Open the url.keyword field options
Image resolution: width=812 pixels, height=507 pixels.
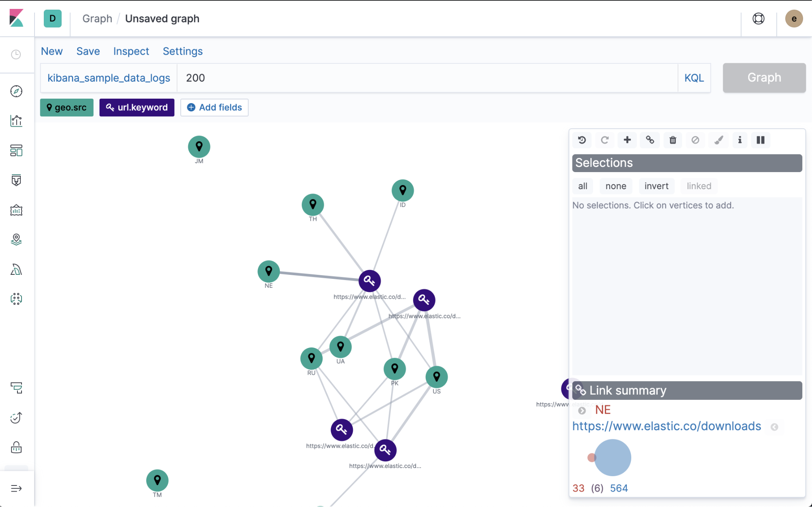point(137,108)
